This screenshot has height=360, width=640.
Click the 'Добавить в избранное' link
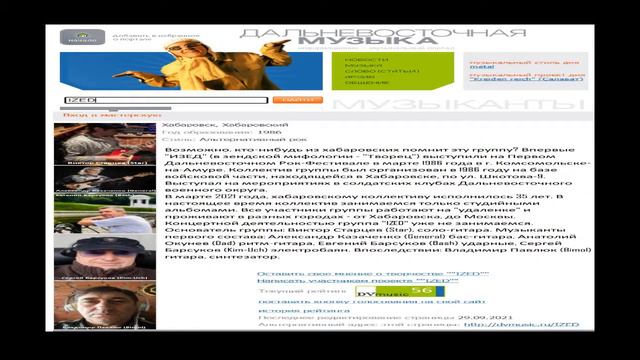(x=156, y=36)
